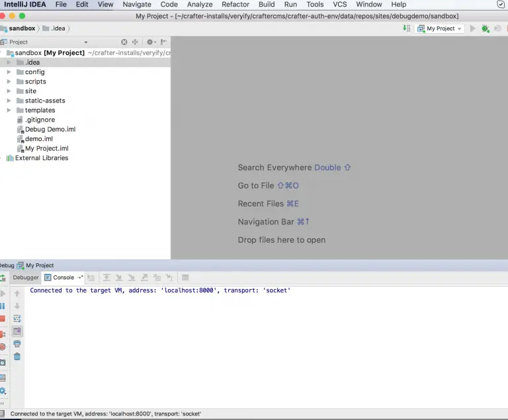Image resolution: width=508 pixels, height=420 pixels.
Task: Clear console with the trash icon
Action: pos(17,357)
